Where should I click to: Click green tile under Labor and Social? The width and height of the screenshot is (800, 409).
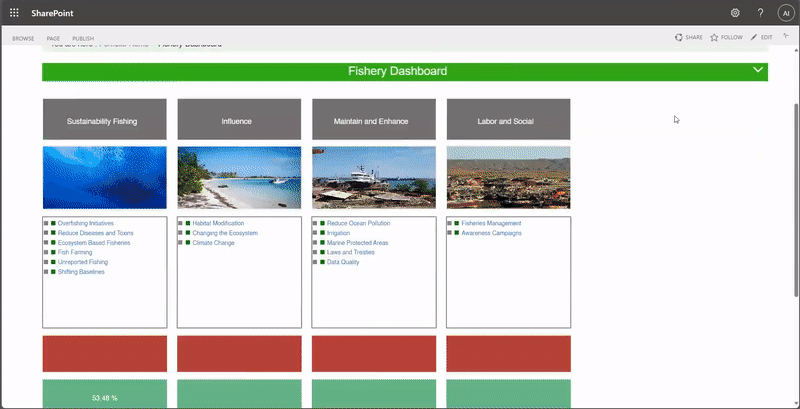tap(509, 394)
